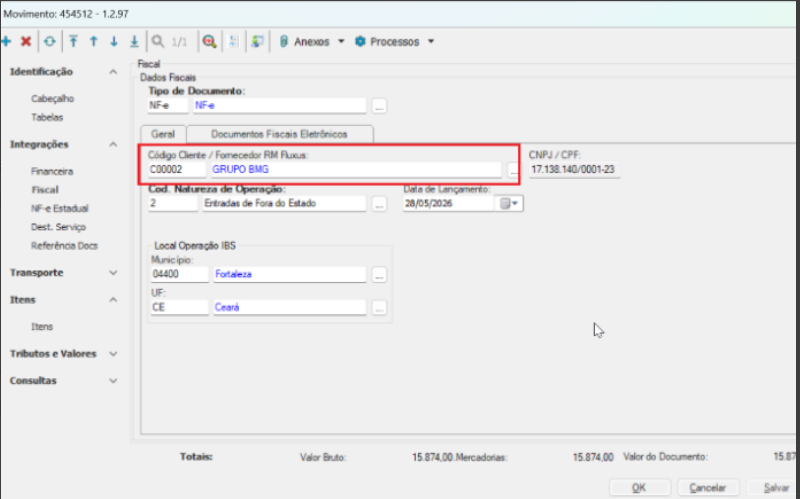The image size is (800, 499).
Task: Open the Financeira integration page
Action: (52, 171)
